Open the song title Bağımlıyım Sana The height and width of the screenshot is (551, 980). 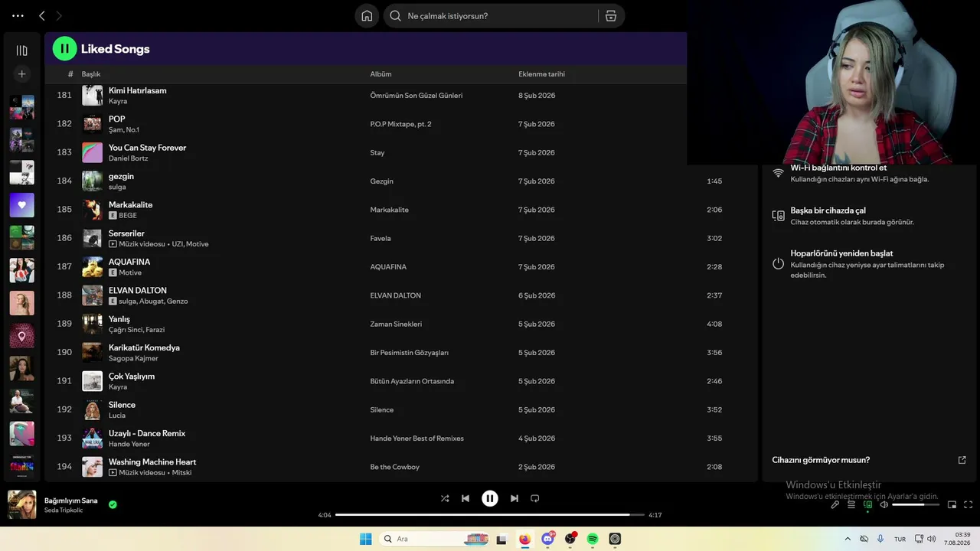click(71, 500)
